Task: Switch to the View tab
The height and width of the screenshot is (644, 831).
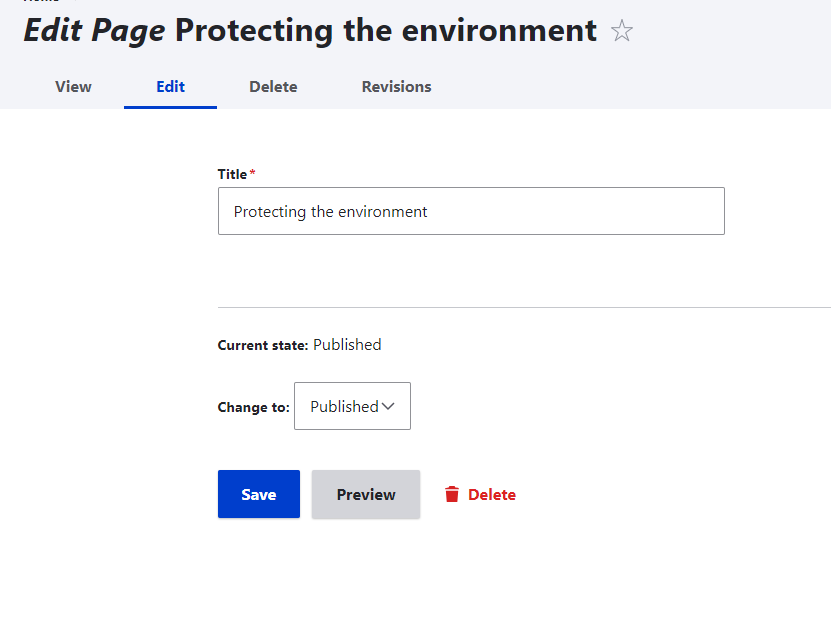Action: coord(73,87)
